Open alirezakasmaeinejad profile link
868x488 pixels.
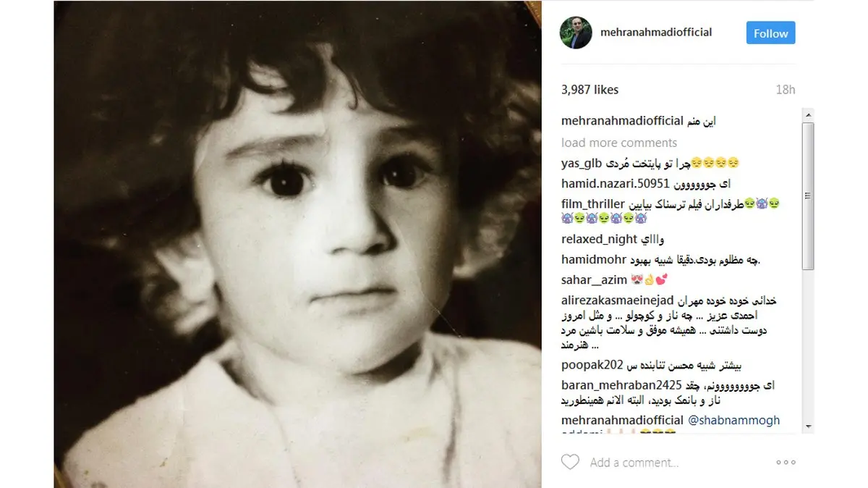pos(618,300)
